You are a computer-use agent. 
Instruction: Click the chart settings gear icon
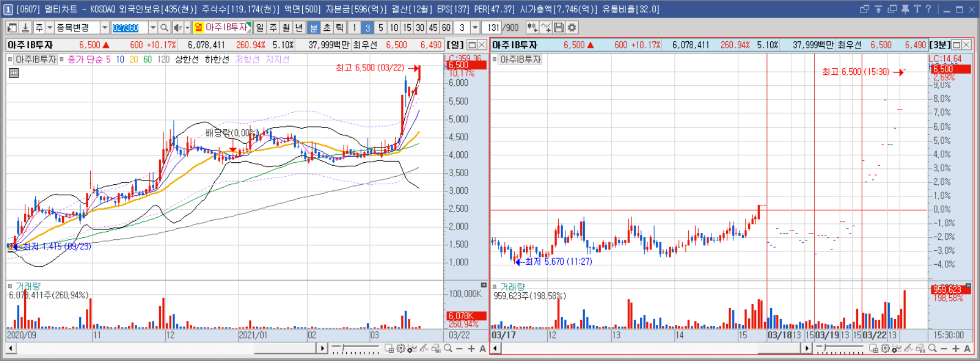[572, 28]
